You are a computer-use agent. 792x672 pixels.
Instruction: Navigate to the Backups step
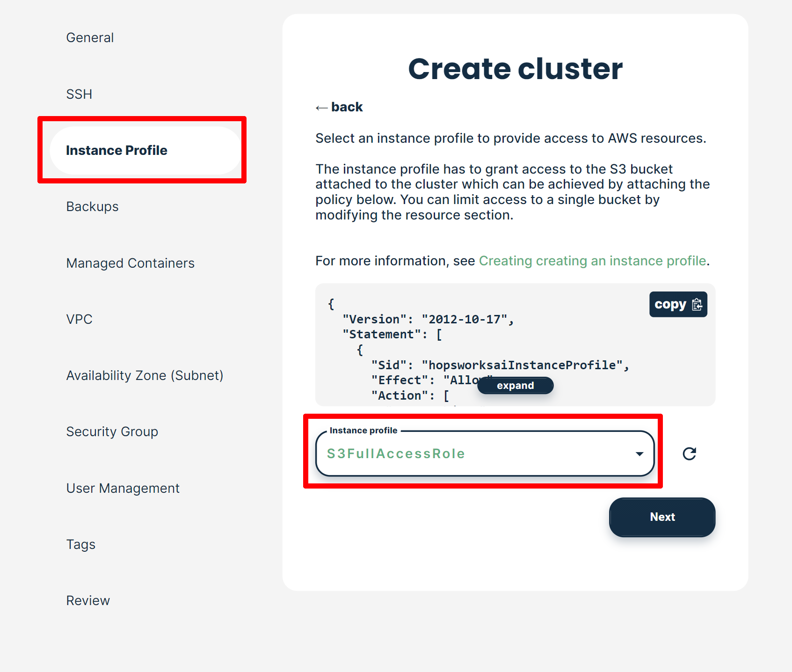point(92,206)
